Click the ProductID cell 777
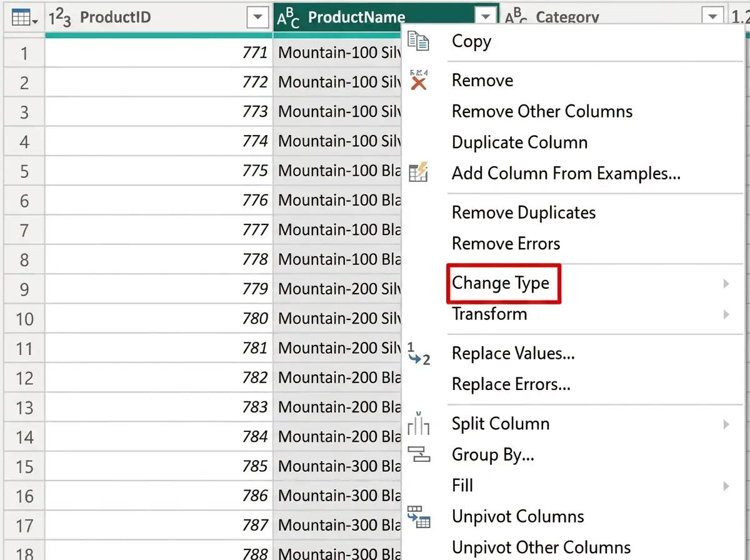Image resolution: width=750 pixels, height=560 pixels. (x=159, y=230)
